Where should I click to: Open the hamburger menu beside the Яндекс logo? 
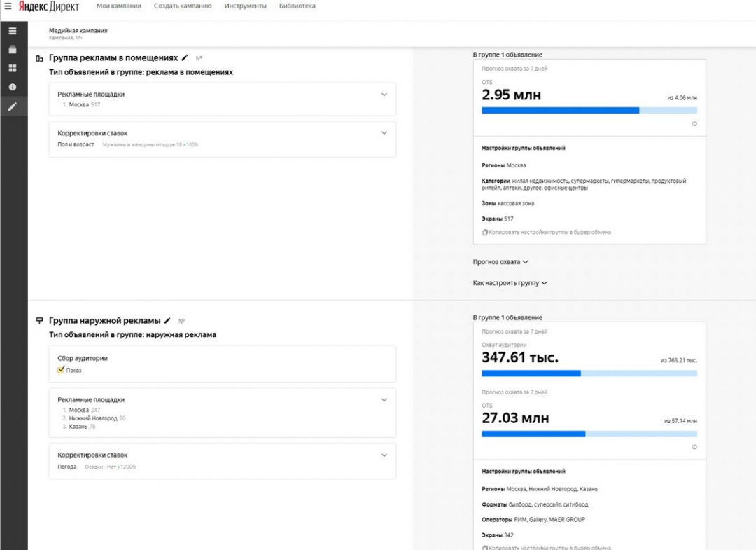point(8,6)
